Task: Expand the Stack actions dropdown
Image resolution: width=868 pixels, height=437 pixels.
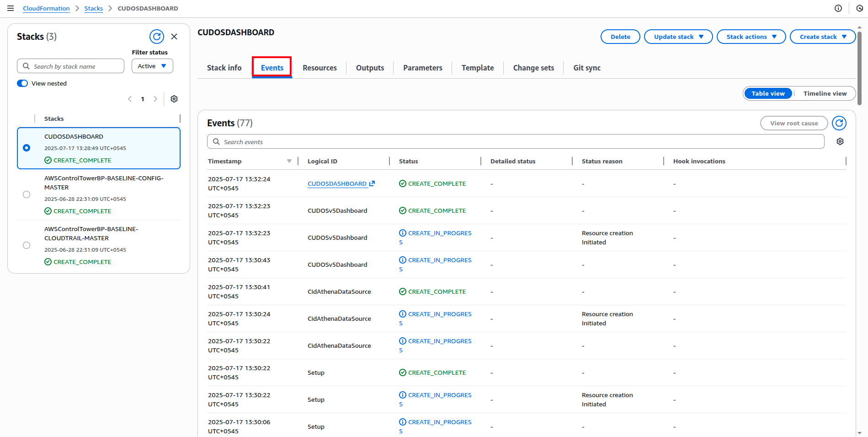Action: 751,37
